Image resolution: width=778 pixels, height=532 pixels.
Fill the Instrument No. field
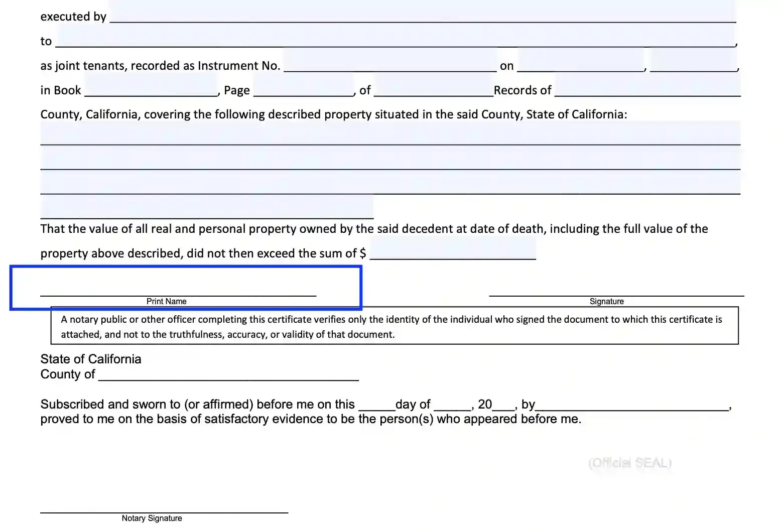point(390,61)
